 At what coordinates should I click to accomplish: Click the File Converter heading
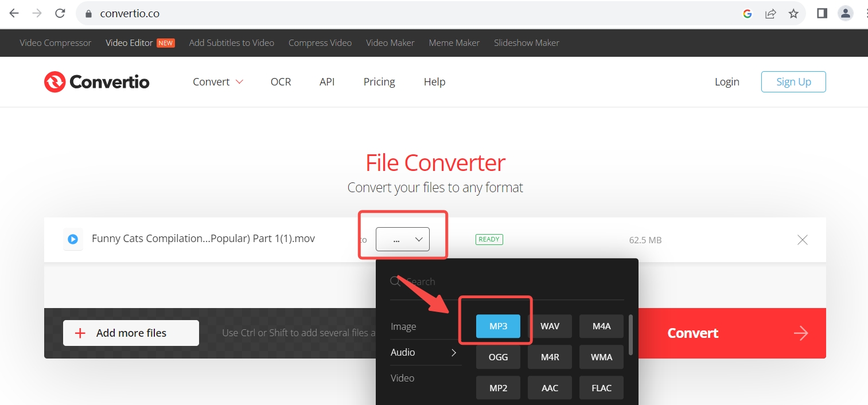click(x=435, y=163)
